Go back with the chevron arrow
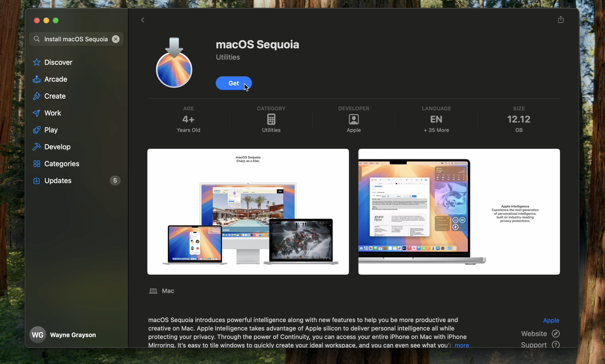Screen dimensions: 605x364 click(143, 20)
